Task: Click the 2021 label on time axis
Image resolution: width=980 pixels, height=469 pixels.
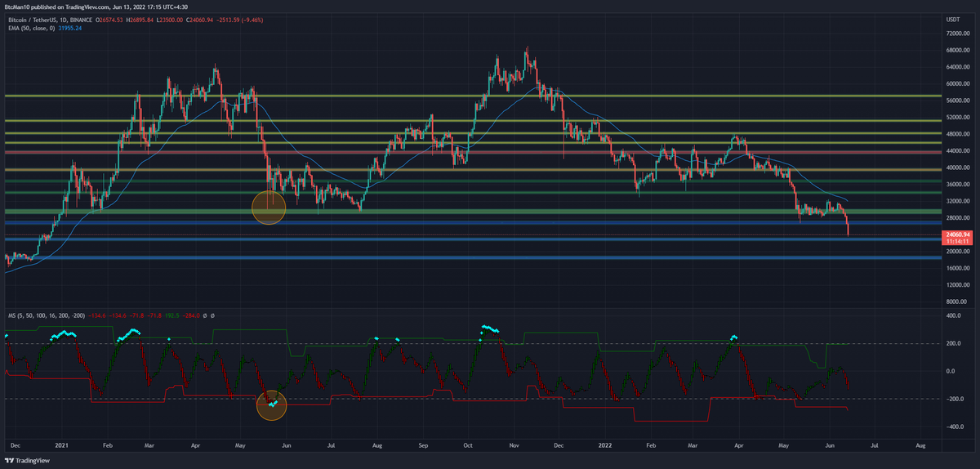Action: point(62,447)
